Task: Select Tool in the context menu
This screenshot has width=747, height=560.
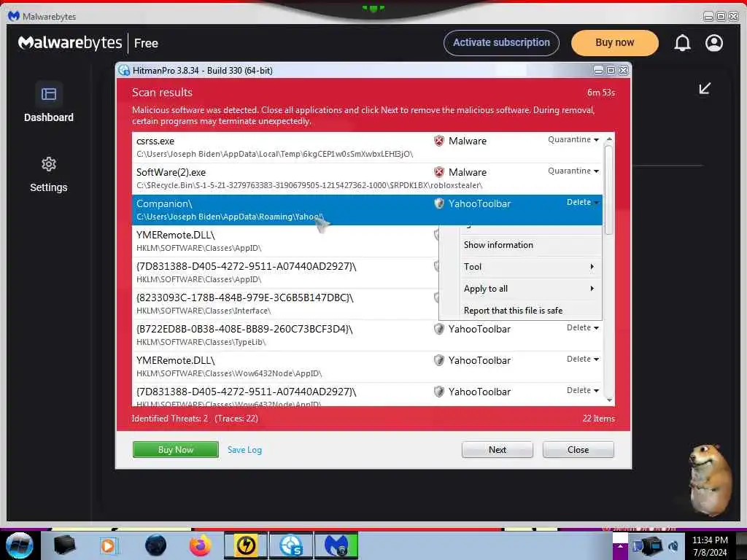Action: coord(520,267)
